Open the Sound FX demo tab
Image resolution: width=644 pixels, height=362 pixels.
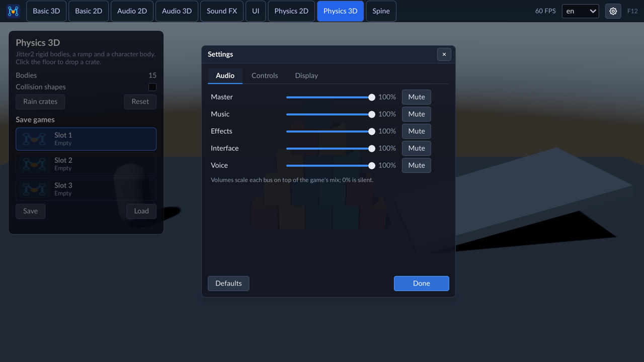point(222,11)
